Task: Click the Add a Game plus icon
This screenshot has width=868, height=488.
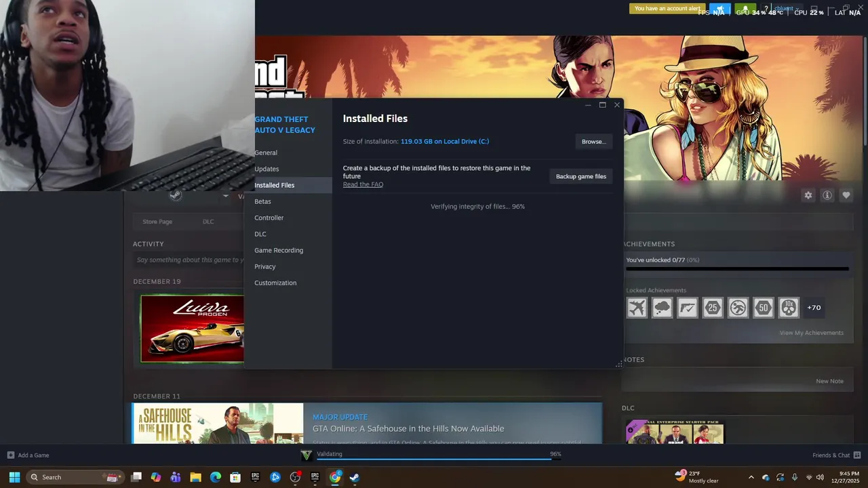Action: (11, 455)
